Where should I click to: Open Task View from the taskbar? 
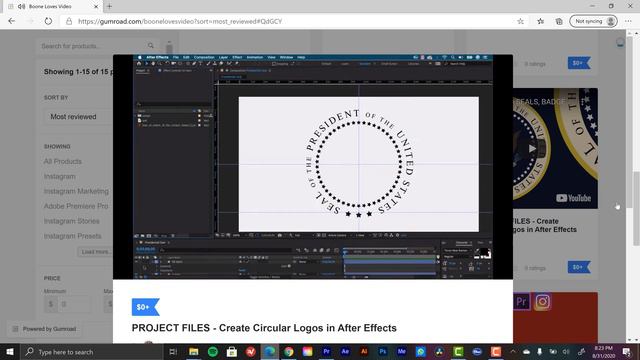click(173, 352)
